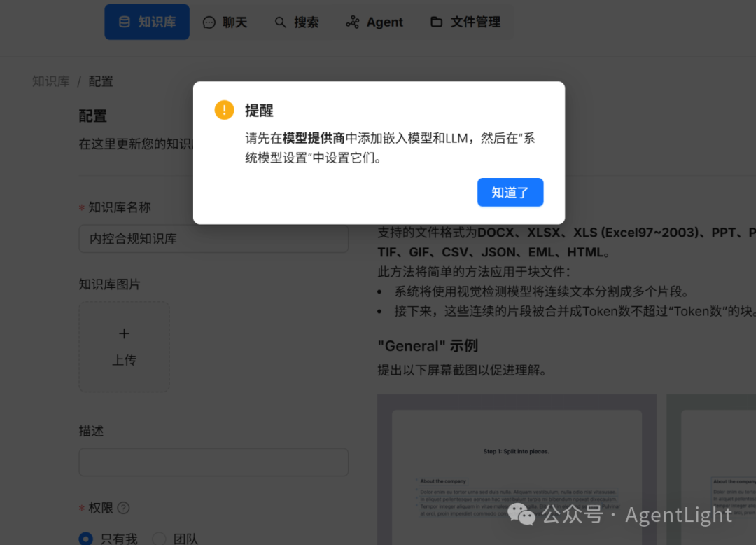Screen dimensions: 756x545
Task: Click the question mark icon next to 权限
Action: tap(122, 507)
